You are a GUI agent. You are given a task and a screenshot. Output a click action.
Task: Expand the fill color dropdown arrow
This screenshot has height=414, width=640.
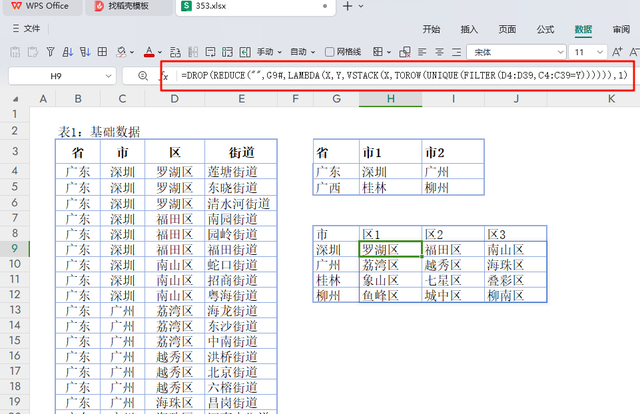coord(132,52)
